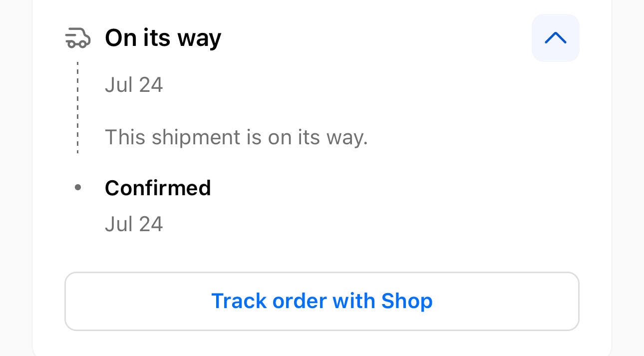Tap the shipping vehicle icon beside On its way

click(x=78, y=38)
